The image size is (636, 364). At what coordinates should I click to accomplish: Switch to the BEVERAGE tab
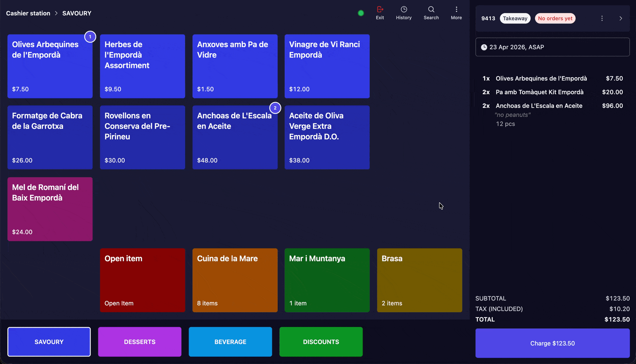[x=230, y=341]
